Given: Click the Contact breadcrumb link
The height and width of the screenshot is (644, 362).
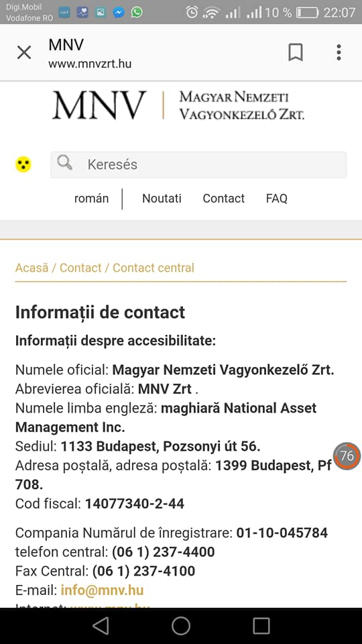Looking at the screenshot, I should [80, 268].
